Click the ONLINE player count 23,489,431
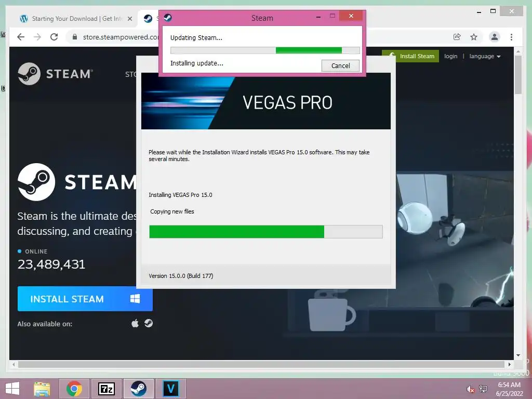Viewport: 532px width, 399px height. 51,264
